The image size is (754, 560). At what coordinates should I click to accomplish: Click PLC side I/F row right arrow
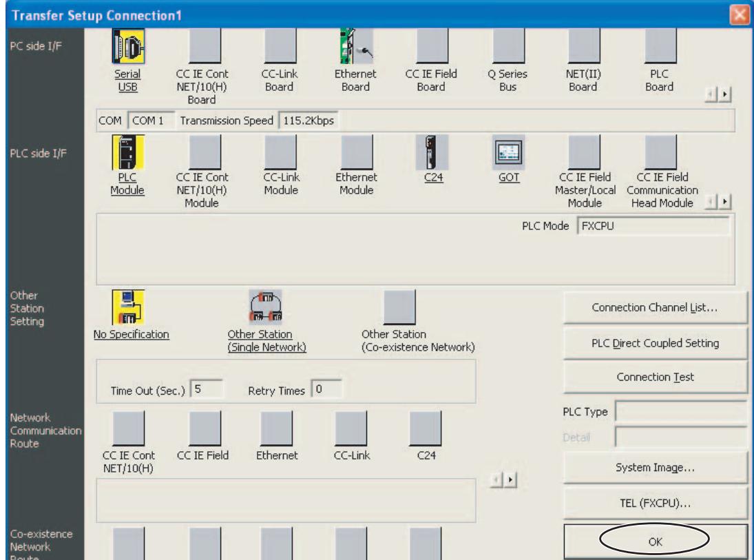(x=724, y=201)
